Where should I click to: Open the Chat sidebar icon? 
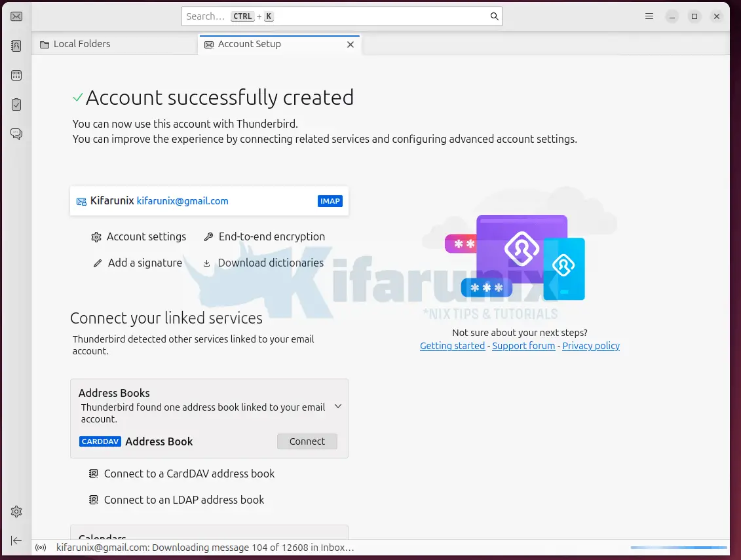pyautogui.click(x=16, y=134)
